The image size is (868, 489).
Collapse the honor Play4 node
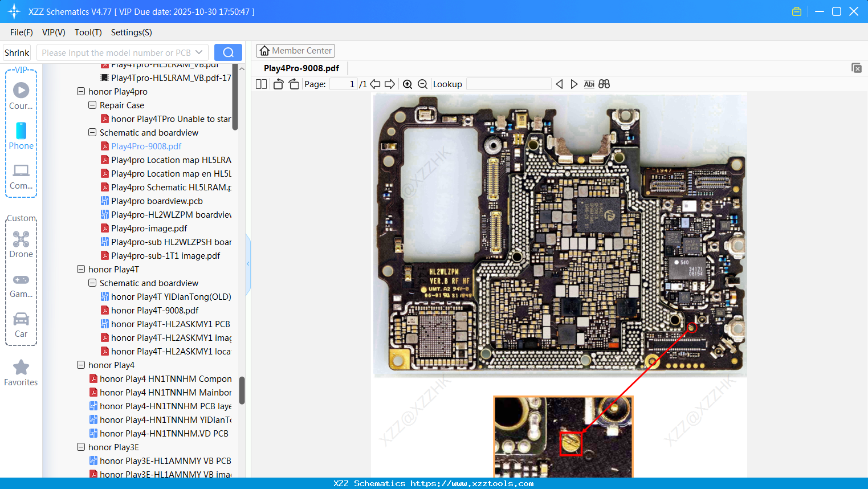[81, 365]
